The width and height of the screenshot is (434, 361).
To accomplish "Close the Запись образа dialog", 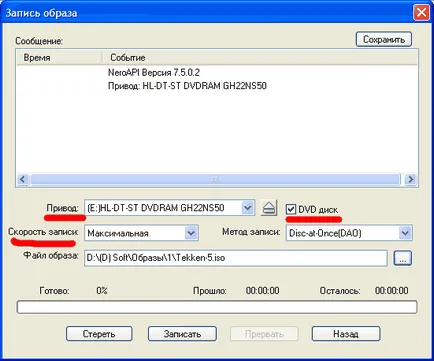I will coord(421,13).
